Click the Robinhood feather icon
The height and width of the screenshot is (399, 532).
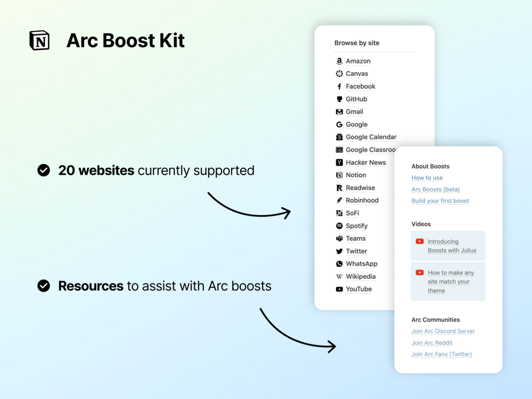339,201
